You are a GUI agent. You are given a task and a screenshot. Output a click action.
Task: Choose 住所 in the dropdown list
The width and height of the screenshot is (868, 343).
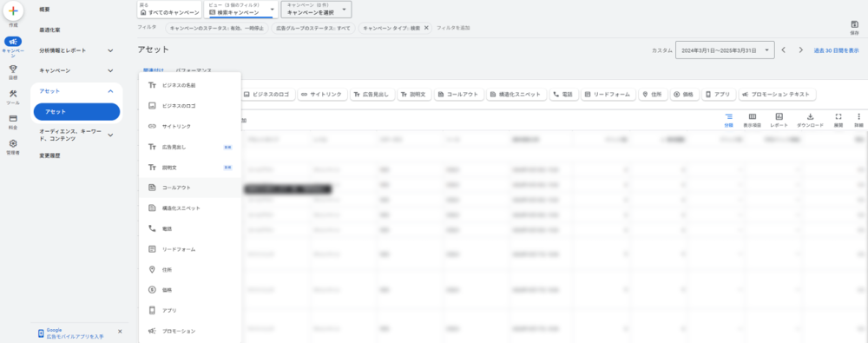(x=190, y=269)
